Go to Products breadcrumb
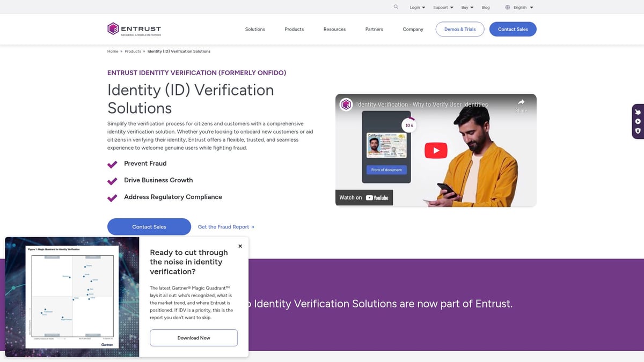This screenshot has height=362, width=644. pos(133,51)
